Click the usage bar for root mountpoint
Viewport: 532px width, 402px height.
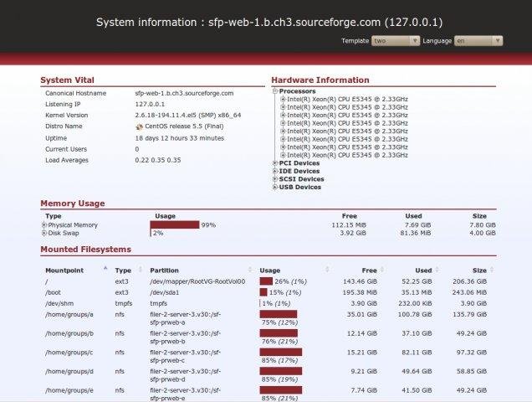(266, 281)
